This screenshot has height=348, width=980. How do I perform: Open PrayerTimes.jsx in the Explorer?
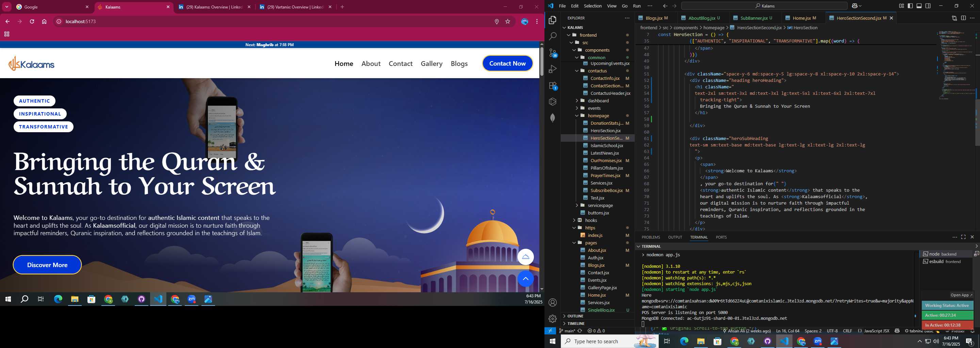(605, 175)
